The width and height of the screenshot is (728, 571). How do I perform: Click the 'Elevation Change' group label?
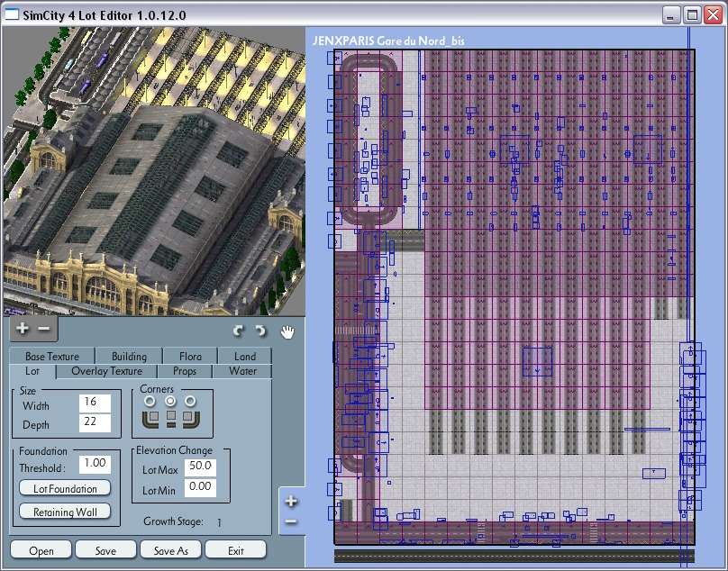174,450
